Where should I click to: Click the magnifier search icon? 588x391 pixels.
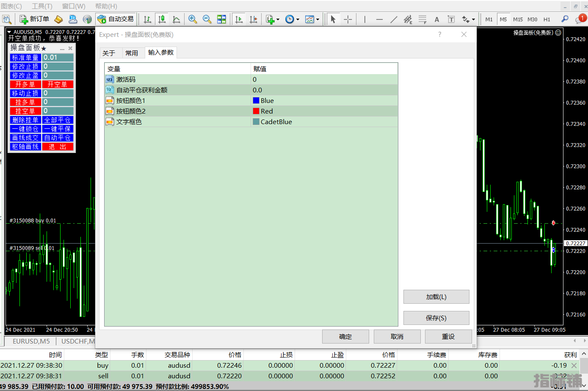(x=565, y=19)
